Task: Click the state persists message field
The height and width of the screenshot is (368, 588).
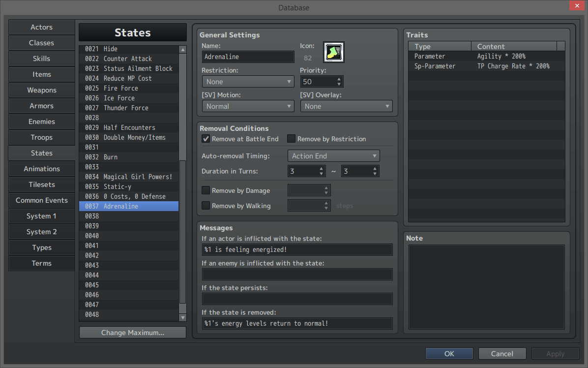Action: (x=297, y=299)
